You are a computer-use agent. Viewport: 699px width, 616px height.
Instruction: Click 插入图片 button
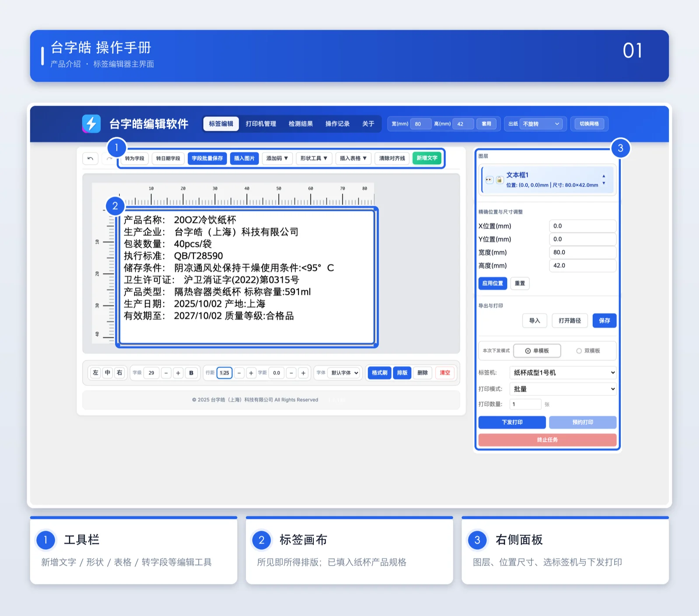tap(244, 158)
